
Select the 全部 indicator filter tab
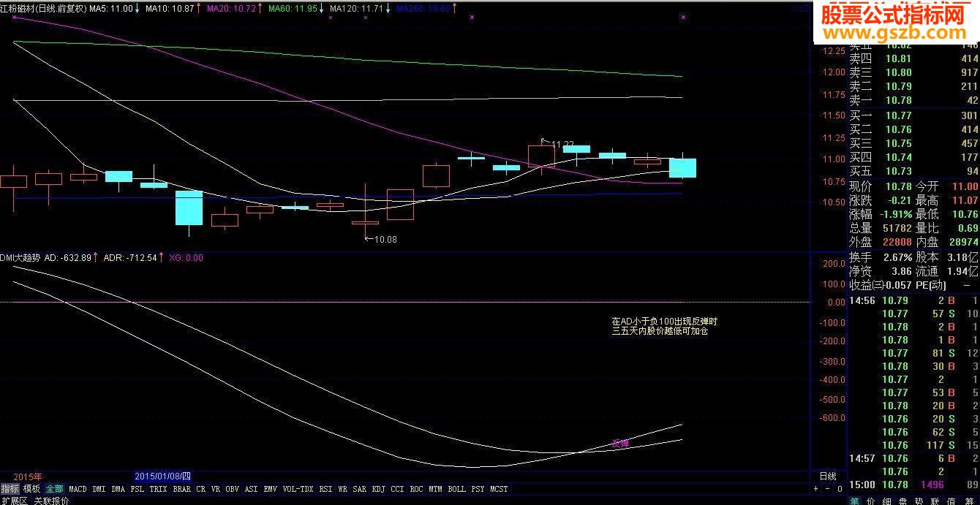click(x=54, y=489)
